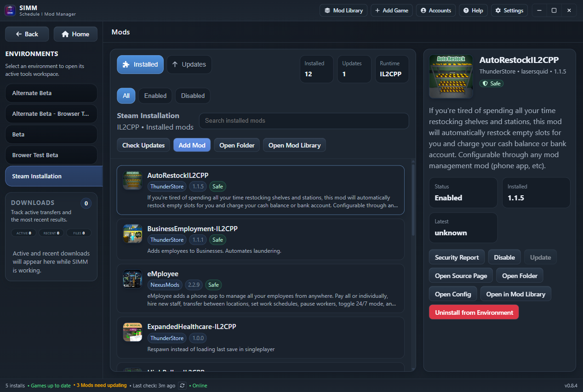
Task: Click the ExpandedHealthcare-IL2CPP mod thumbnail
Action: click(132, 332)
